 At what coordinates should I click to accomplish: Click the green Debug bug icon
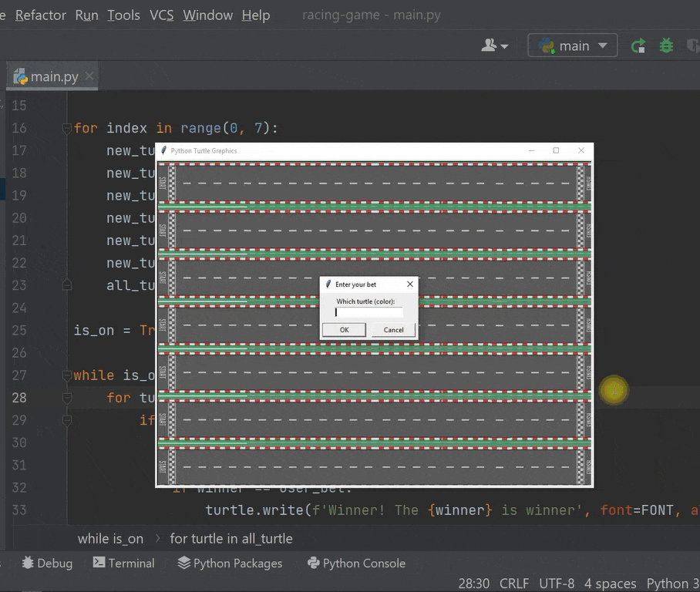666,46
